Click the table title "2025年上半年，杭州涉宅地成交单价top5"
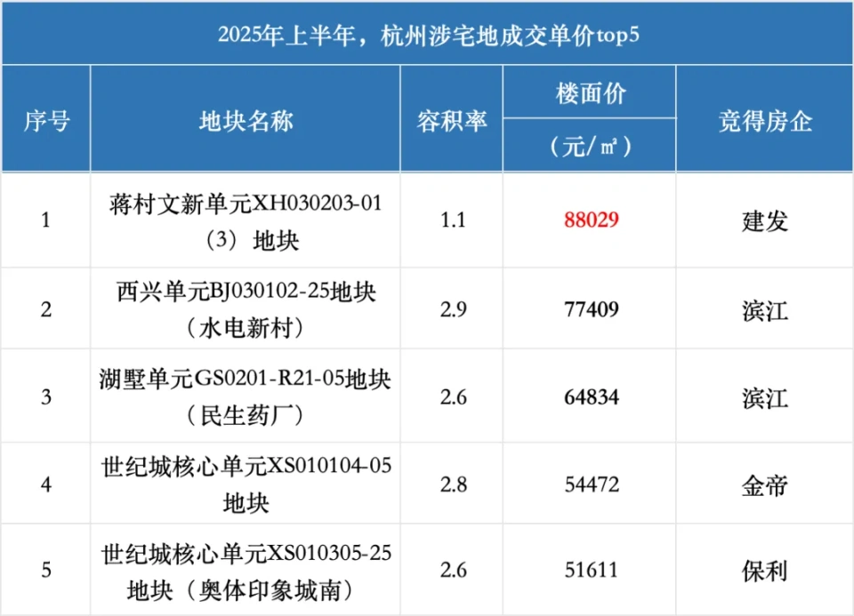 point(428,36)
